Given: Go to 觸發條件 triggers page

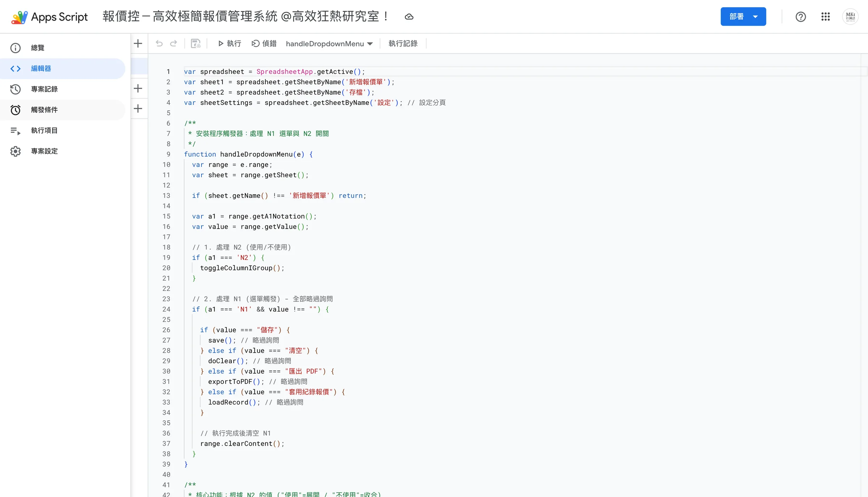Looking at the screenshot, I should pyautogui.click(x=63, y=110).
